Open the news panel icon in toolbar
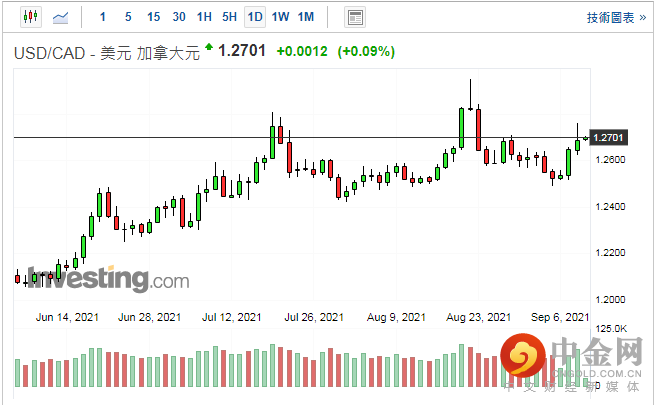Image resolution: width=657 pixels, height=405 pixels. click(355, 18)
